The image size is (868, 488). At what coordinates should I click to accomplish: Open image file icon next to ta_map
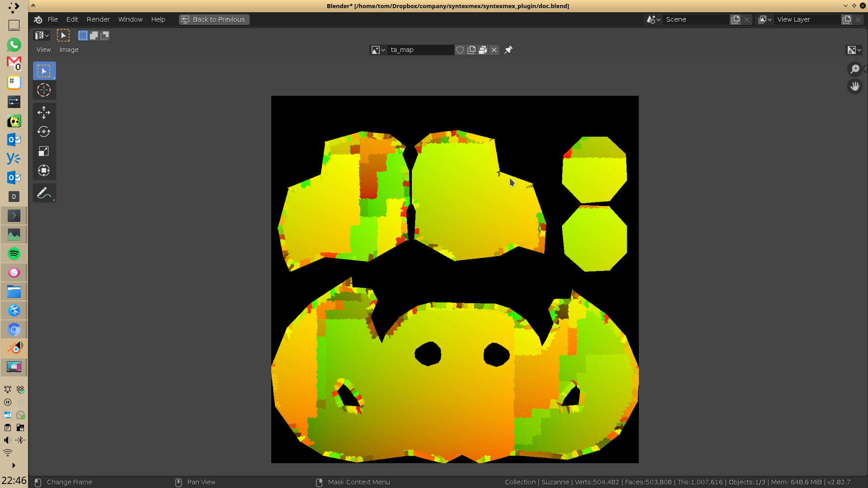[x=483, y=50]
